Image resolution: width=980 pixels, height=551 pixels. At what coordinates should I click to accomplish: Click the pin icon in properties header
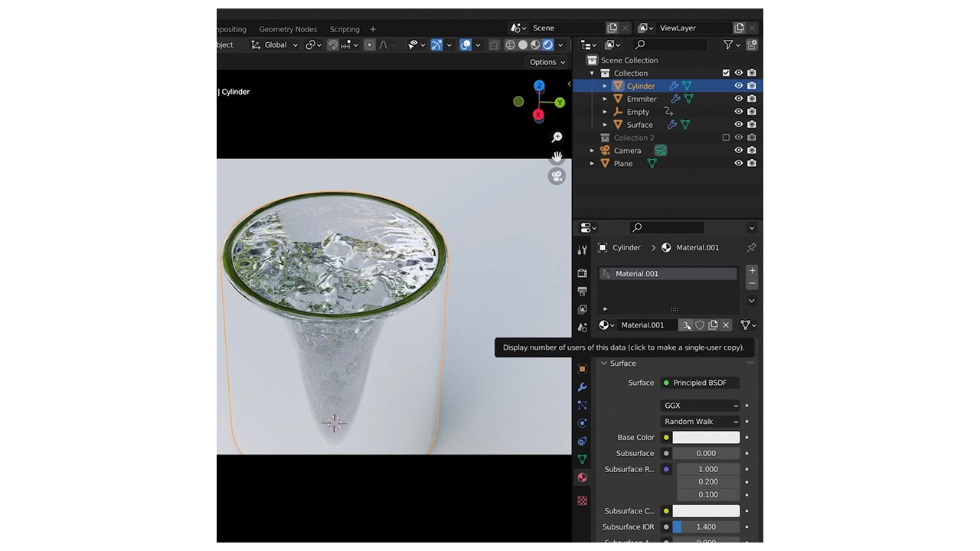pyautogui.click(x=751, y=248)
